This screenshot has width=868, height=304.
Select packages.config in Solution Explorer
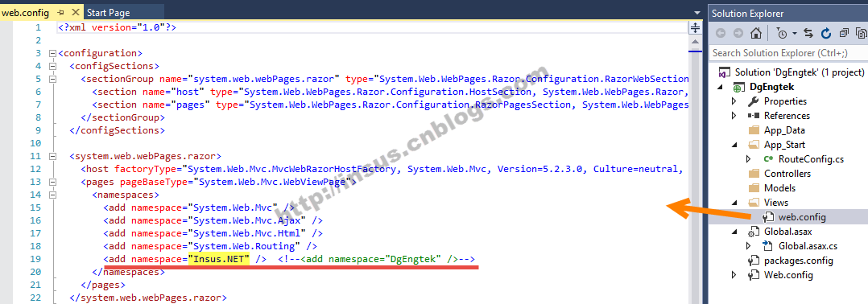point(798,261)
